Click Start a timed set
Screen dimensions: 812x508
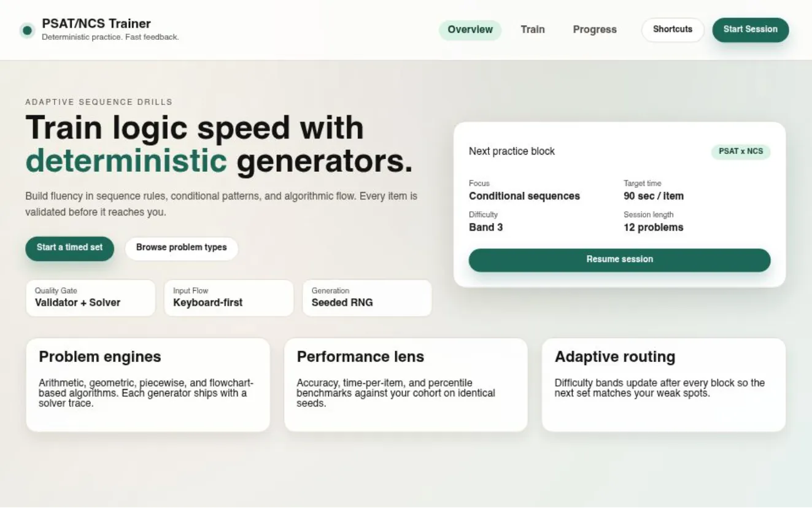coord(70,248)
